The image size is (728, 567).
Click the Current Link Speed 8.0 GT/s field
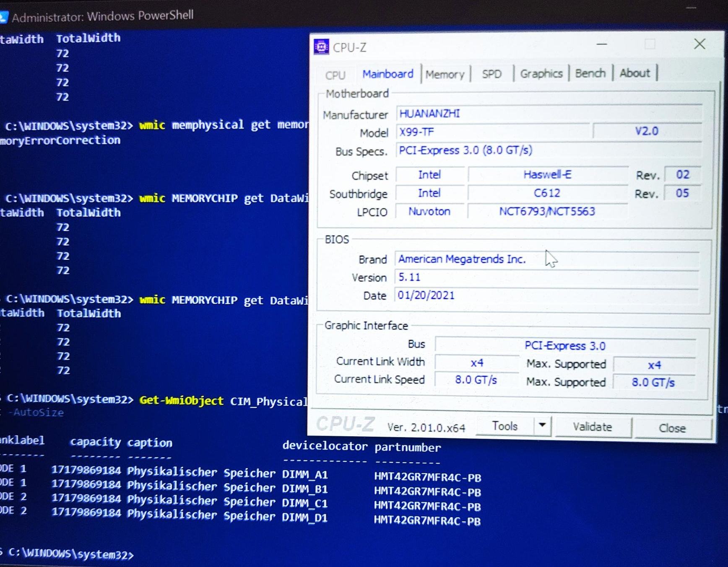click(476, 380)
